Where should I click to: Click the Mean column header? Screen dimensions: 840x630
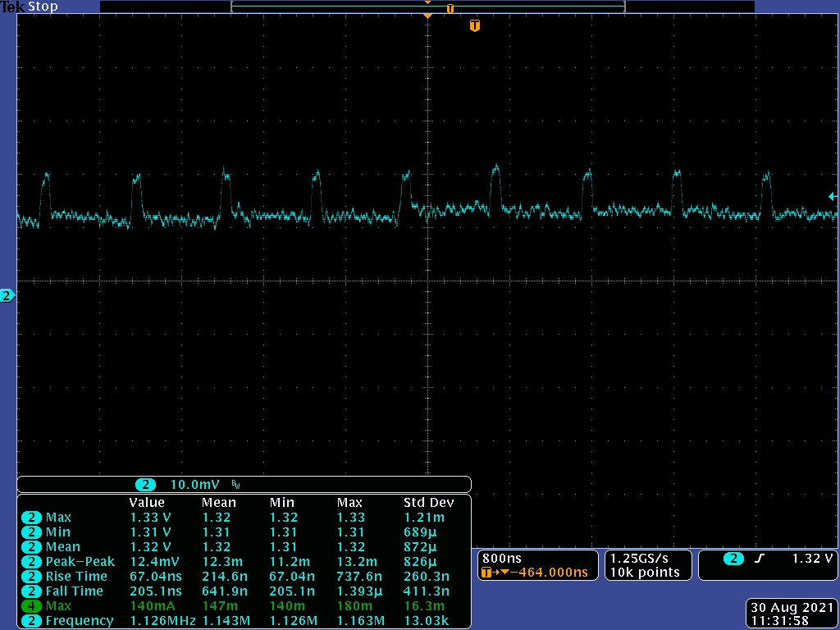[218, 503]
